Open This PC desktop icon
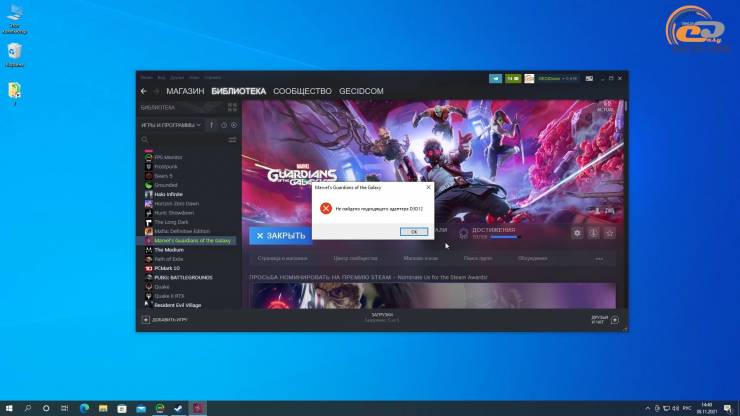The image size is (740, 416). click(15, 20)
